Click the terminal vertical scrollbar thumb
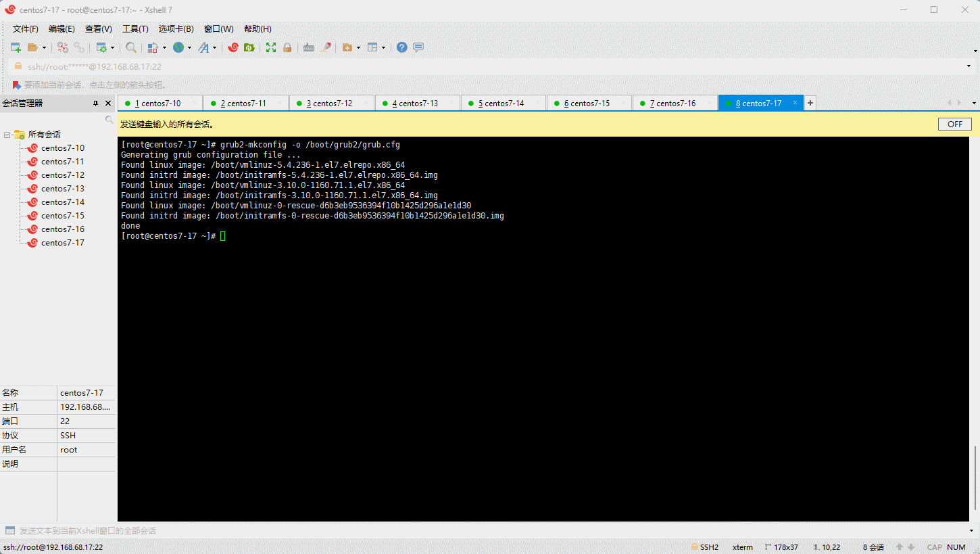The height and width of the screenshot is (554, 980). coord(975,479)
